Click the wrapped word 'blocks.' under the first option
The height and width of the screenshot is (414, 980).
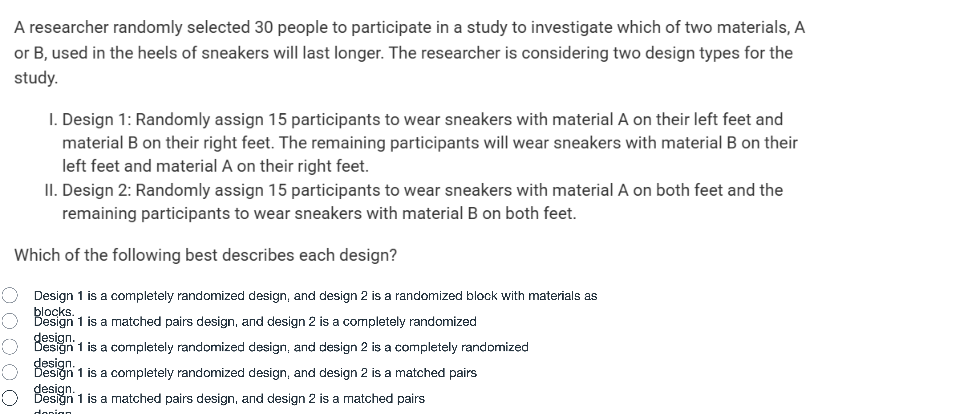point(54,312)
